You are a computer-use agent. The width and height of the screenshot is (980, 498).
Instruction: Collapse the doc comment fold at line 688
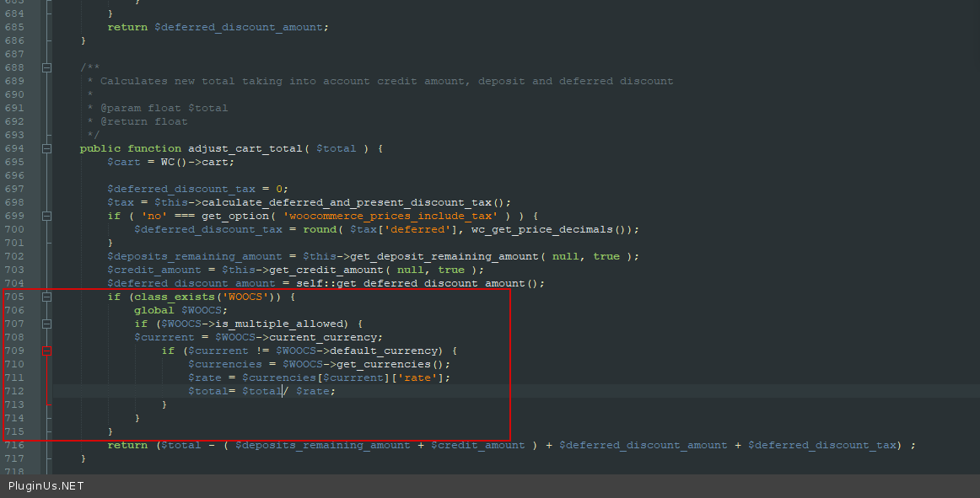pos(46,67)
